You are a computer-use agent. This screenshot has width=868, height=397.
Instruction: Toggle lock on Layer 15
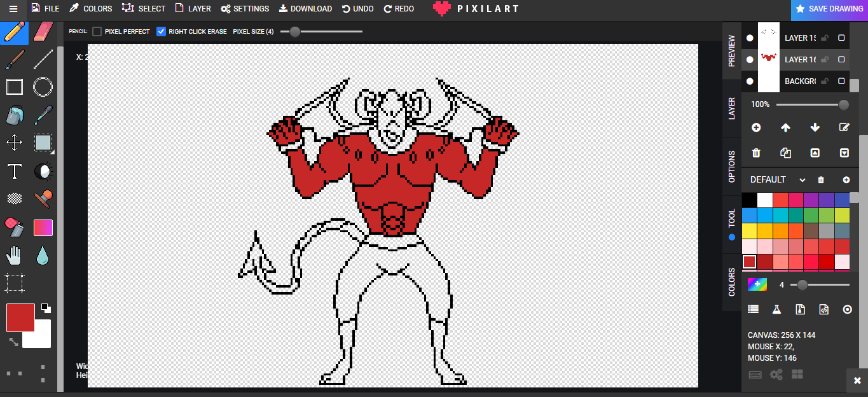tap(825, 38)
